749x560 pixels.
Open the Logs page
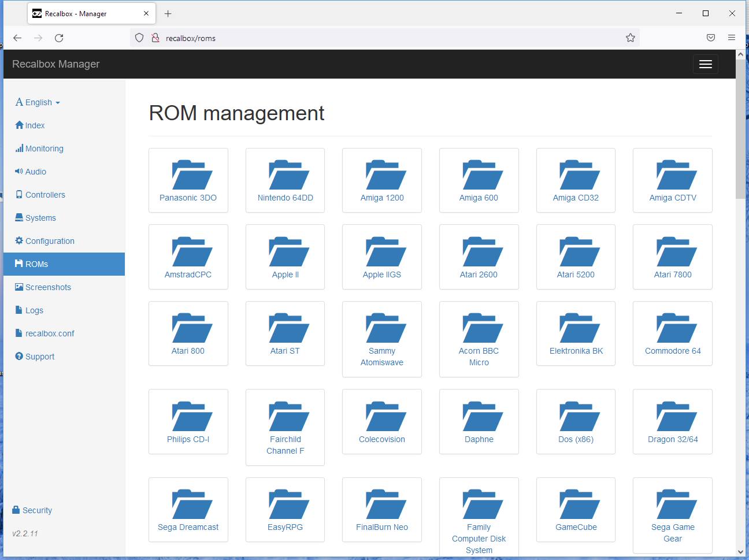tap(29, 310)
